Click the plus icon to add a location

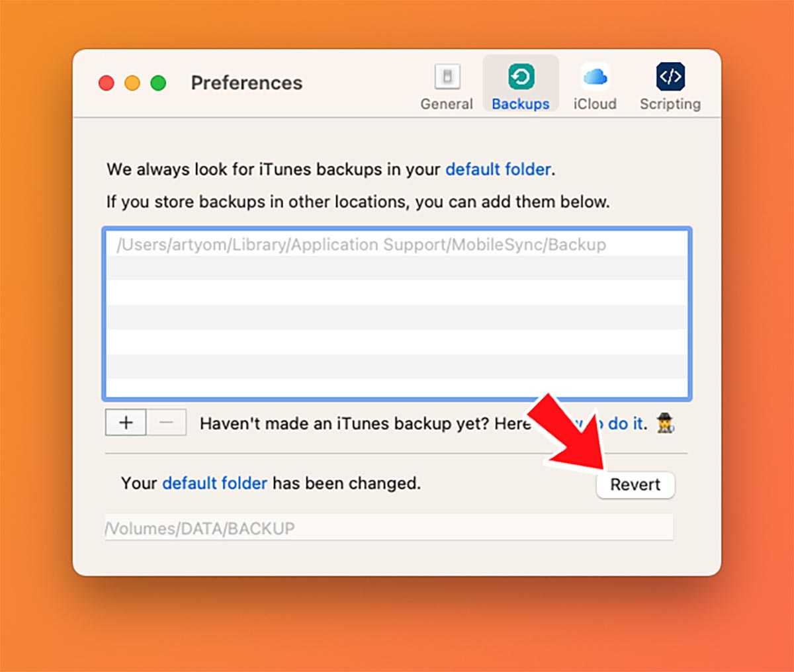(126, 423)
